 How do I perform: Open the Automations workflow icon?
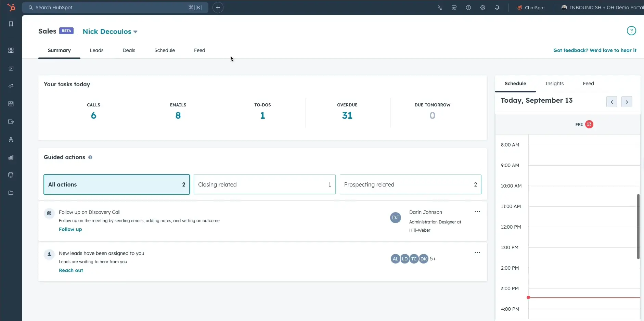pyautogui.click(x=11, y=140)
